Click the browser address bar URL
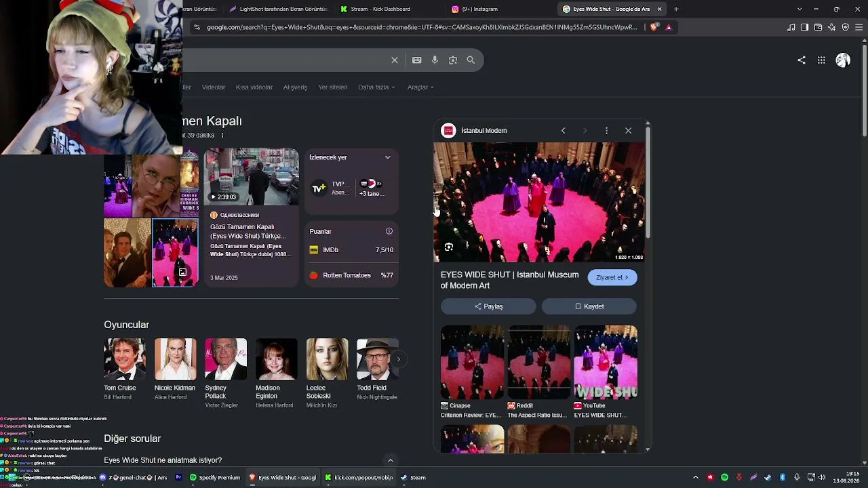The width and height of the screenshot is (868, 488). pyautogui.click(x=422, y=27)
